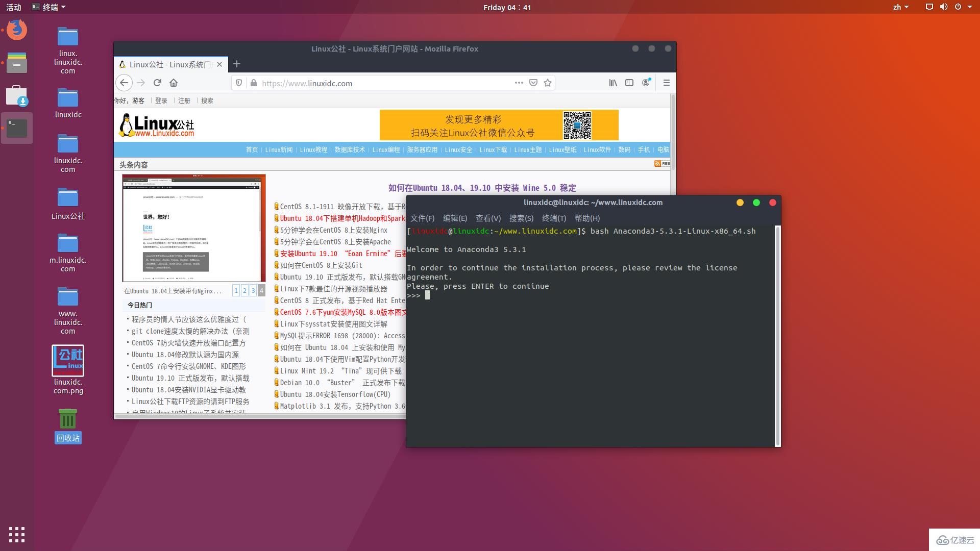Open the Firefox menu hamburger button
This screenshot has width=980, height=551.
666,83
